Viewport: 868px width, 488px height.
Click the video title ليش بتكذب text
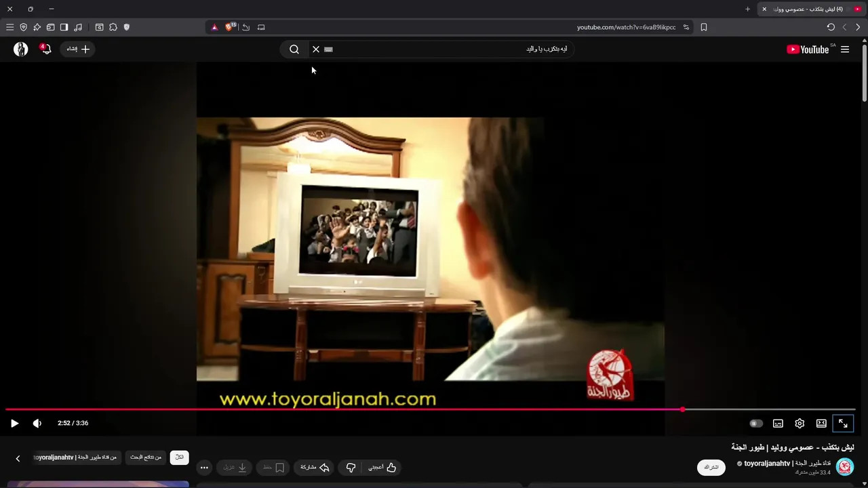pyautogui.click(x=793, y=447)
